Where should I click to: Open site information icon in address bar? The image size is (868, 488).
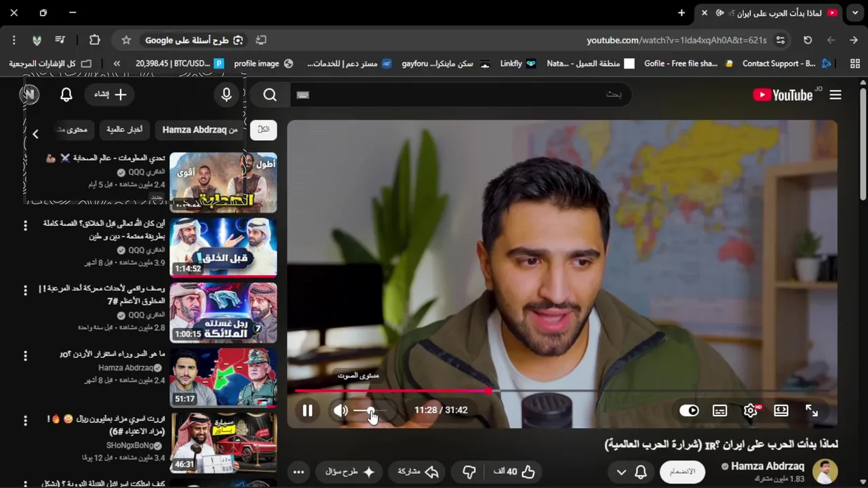pyautogui.click(x=781, y=40)
